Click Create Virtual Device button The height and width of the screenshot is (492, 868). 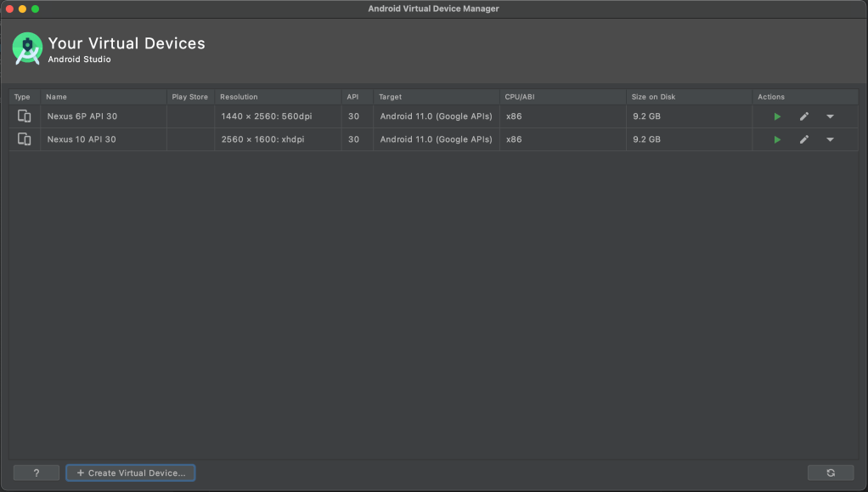pyautogui.click(x=131, y=472)
